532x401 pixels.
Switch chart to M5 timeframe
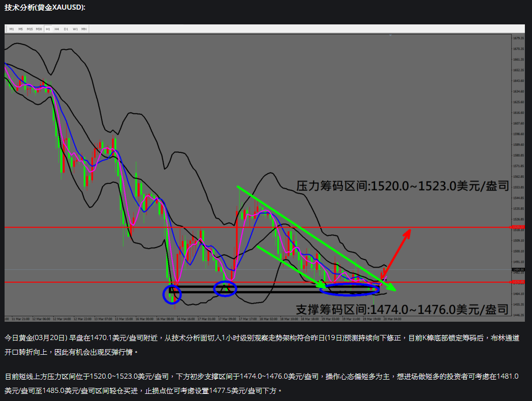21,29
